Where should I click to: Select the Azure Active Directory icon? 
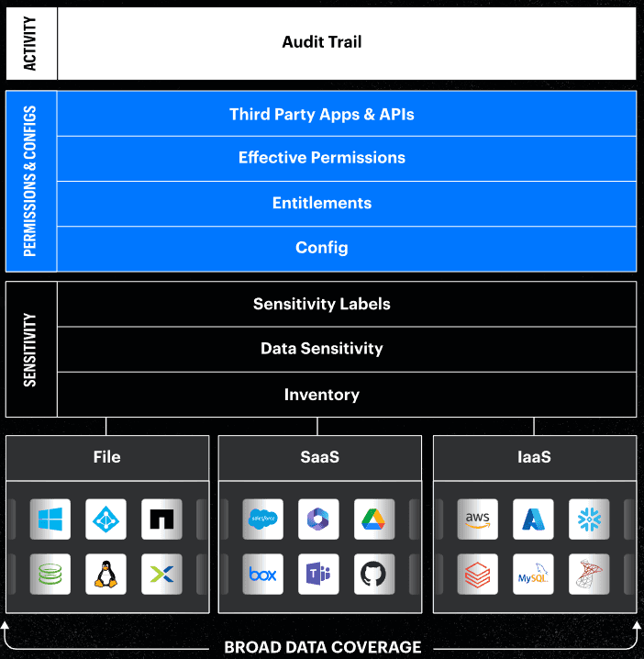coord(105,519)
